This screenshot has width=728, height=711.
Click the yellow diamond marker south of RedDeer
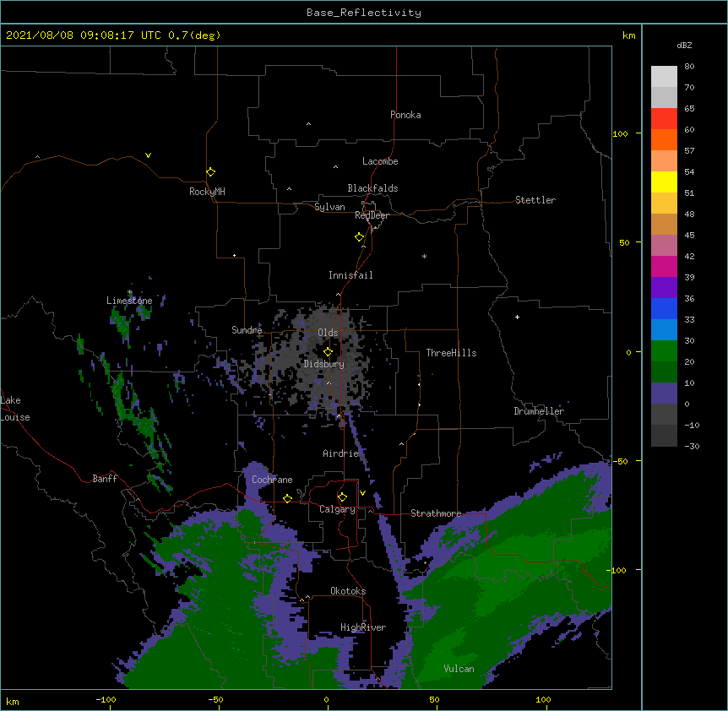pos(360,237)
